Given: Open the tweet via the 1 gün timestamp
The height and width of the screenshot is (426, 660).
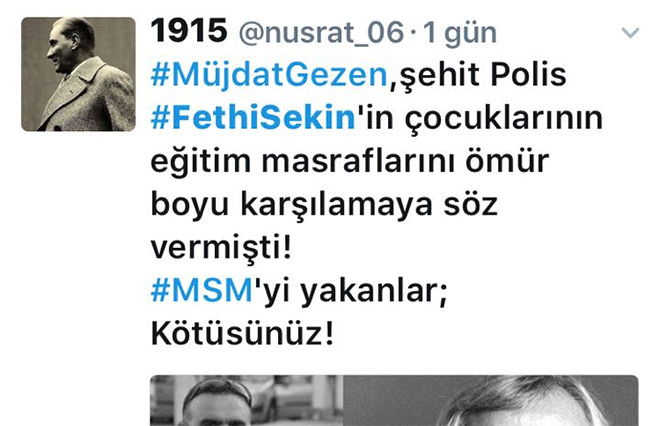Looking at the screenshot, I should (x=460, y=33).
